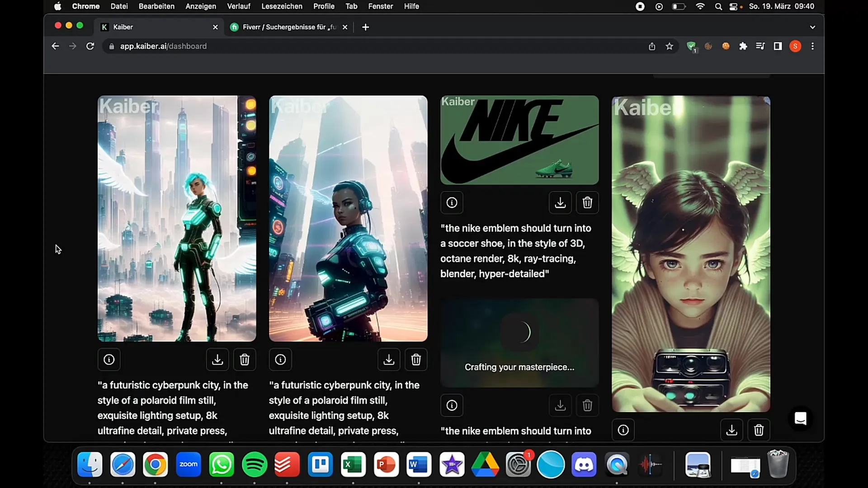Download the angel girl video
This screenshot has height=488, width=868.
click(x=731, y=430)
